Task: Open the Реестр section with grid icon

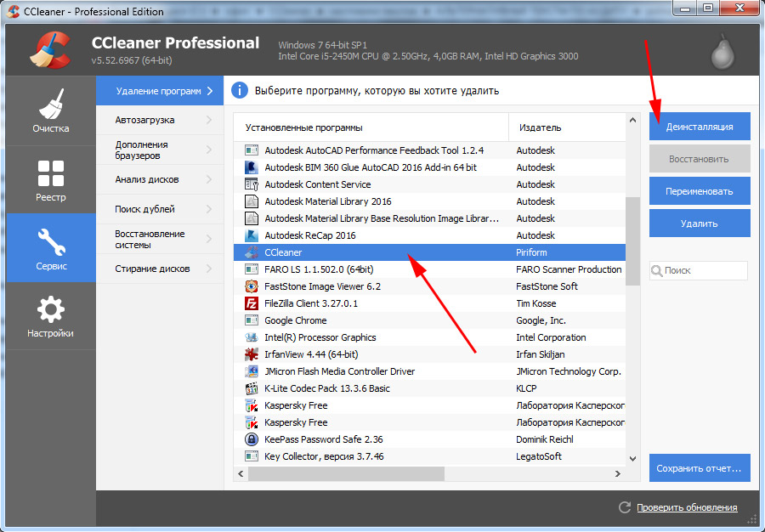Action: click(x=51, y=179)
